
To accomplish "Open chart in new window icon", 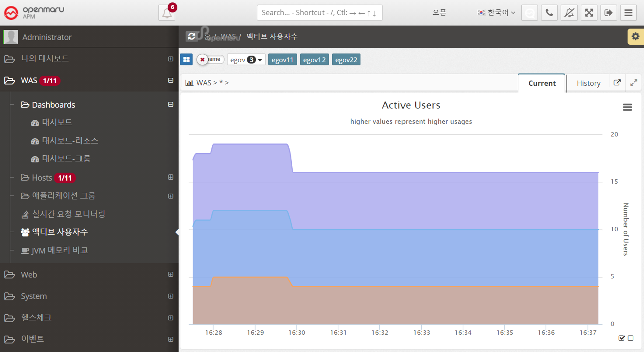I will (617, 83).
